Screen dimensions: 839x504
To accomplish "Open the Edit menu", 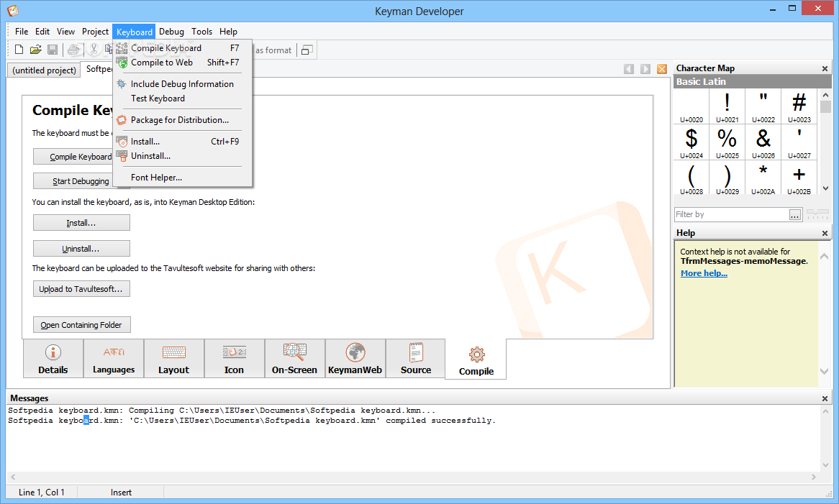I will click(42, 32).
